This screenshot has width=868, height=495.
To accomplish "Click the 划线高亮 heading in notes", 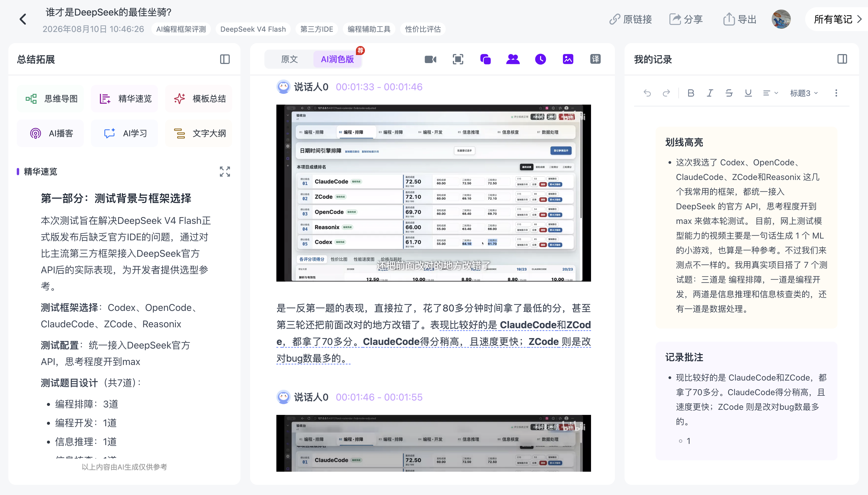I will [684, 143].
